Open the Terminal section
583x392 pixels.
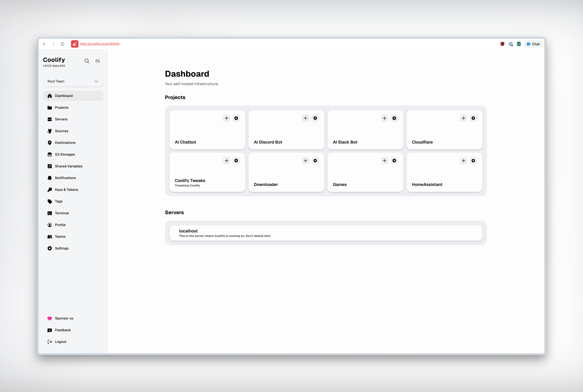click(x=61, y=213)
